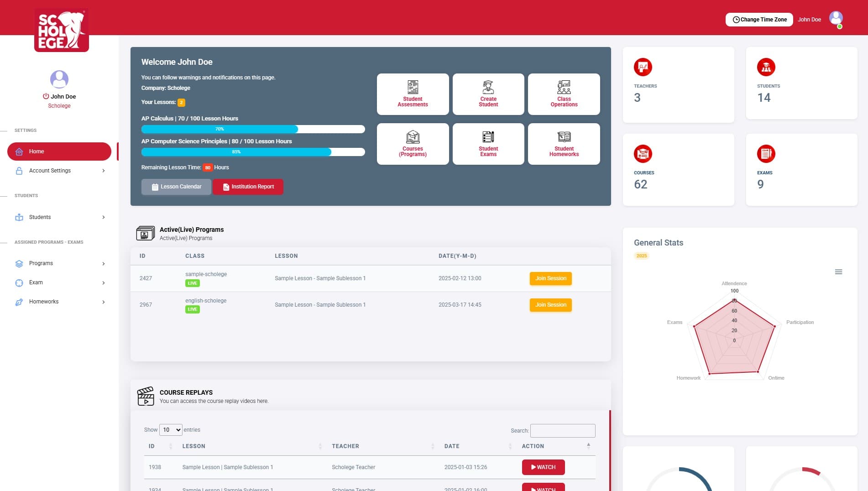Open the General Stats chart hamburger menu
The height and width of the screenshot is (491, 868).
pos(838,272)
